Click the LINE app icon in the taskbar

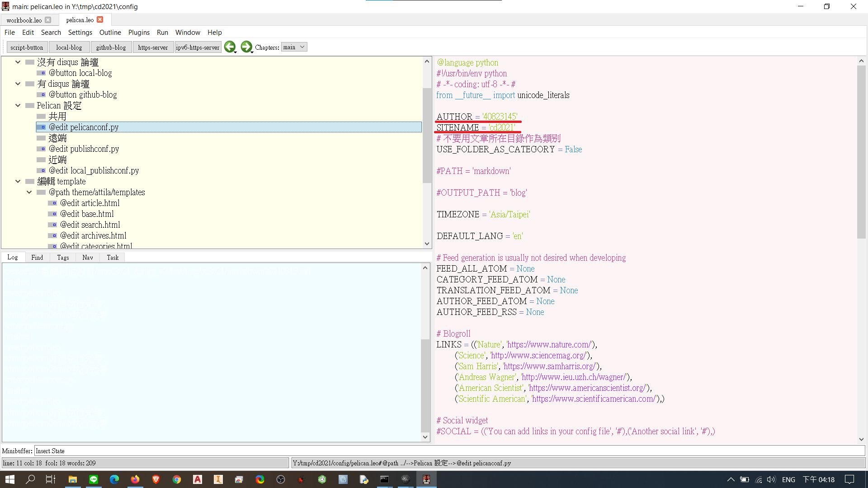94,479
